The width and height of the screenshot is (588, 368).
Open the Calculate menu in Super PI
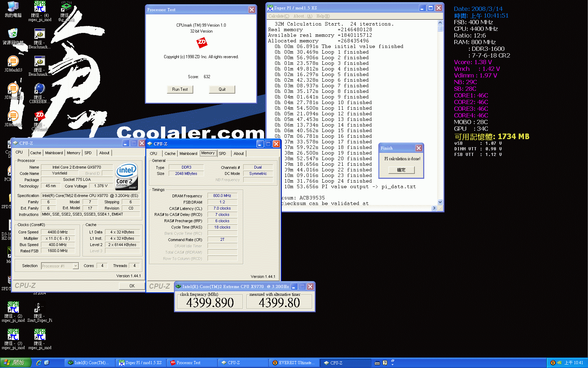[x=279, y=16]
